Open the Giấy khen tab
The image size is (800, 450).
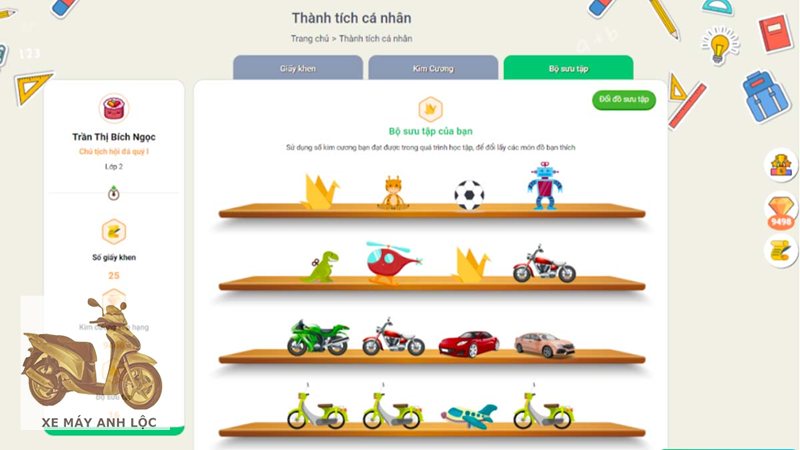pyautogui.click(x=298, y=68)
